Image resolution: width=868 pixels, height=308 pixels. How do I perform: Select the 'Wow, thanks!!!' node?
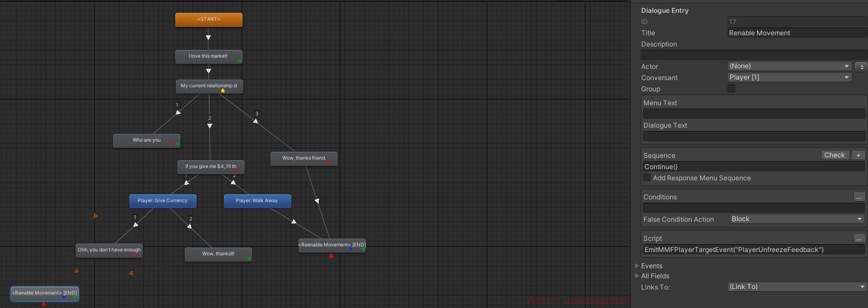pyautogui.click(x=218, y=254)
